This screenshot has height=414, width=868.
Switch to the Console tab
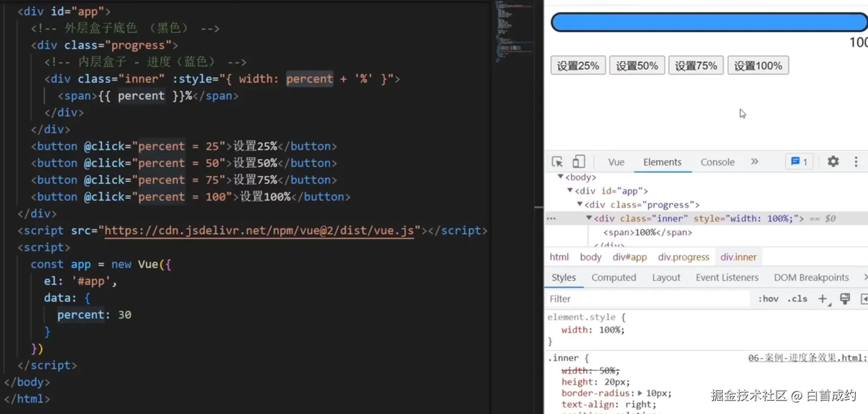pyautogui.click(x=717, y=162)
